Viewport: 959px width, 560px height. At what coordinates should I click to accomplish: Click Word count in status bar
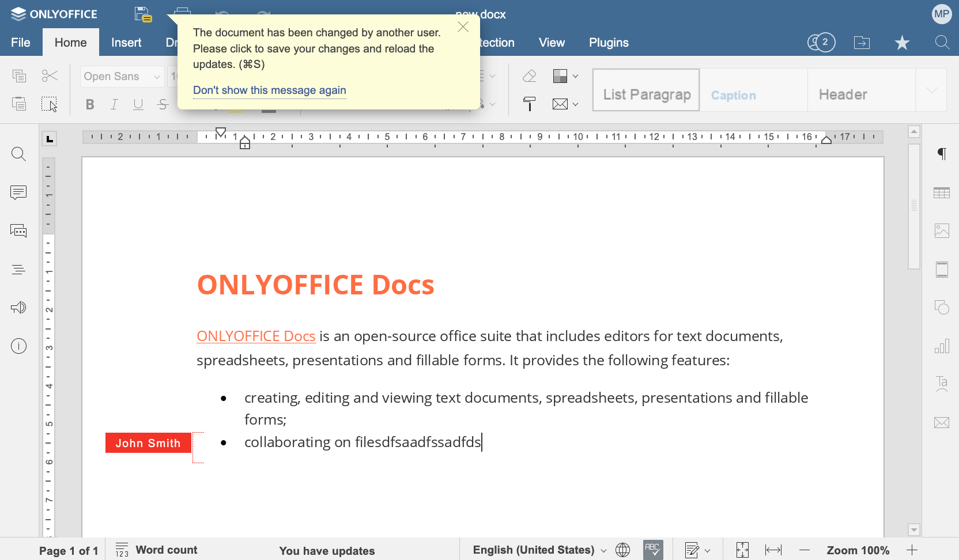[x=157, y=550]
